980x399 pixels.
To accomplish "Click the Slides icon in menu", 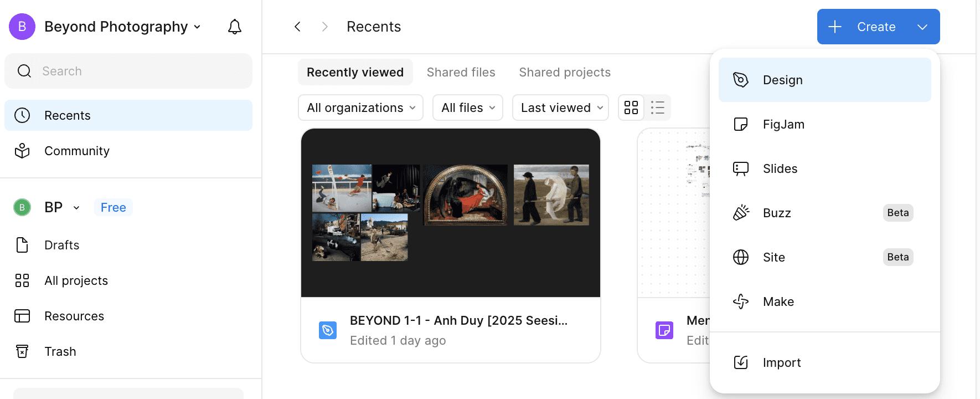I will click(741, 168).
